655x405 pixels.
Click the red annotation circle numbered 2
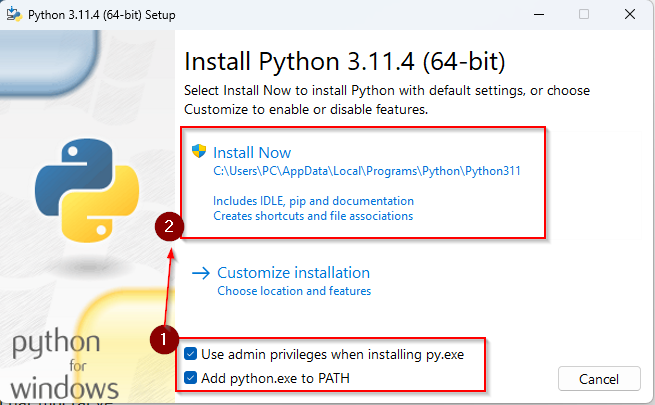click(170, 227)
